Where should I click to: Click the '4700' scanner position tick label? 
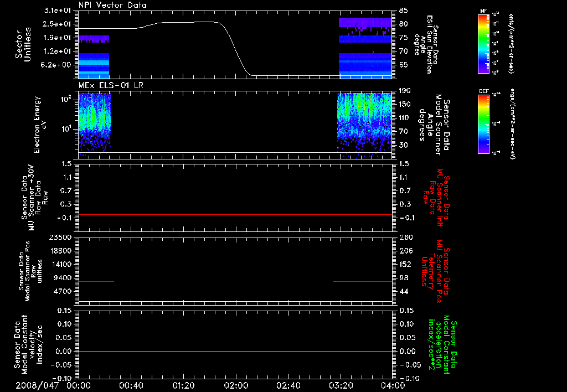(62, 291)
